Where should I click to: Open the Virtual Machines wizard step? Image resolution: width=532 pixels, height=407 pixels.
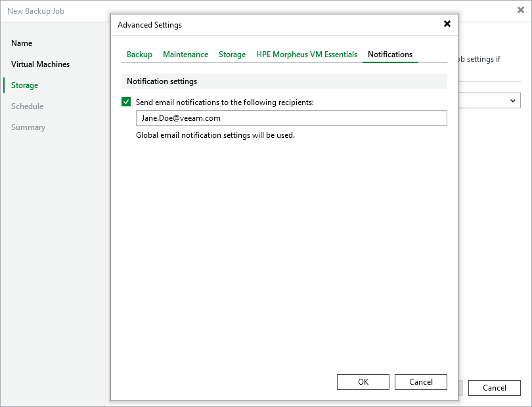(x=40, y=64)
